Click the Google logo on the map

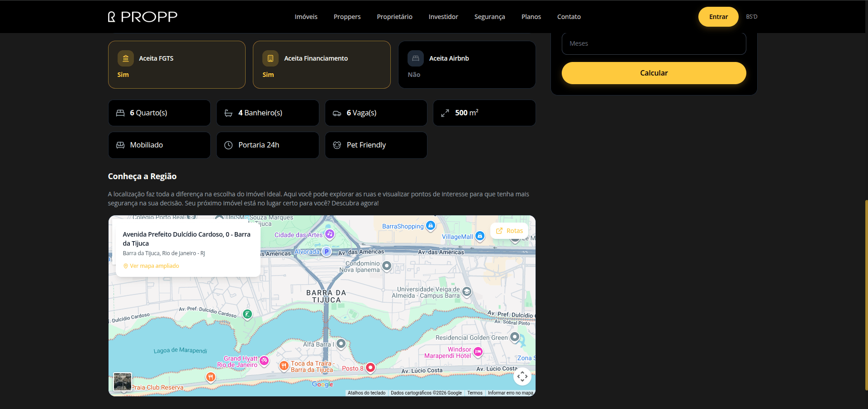(323, 384)
